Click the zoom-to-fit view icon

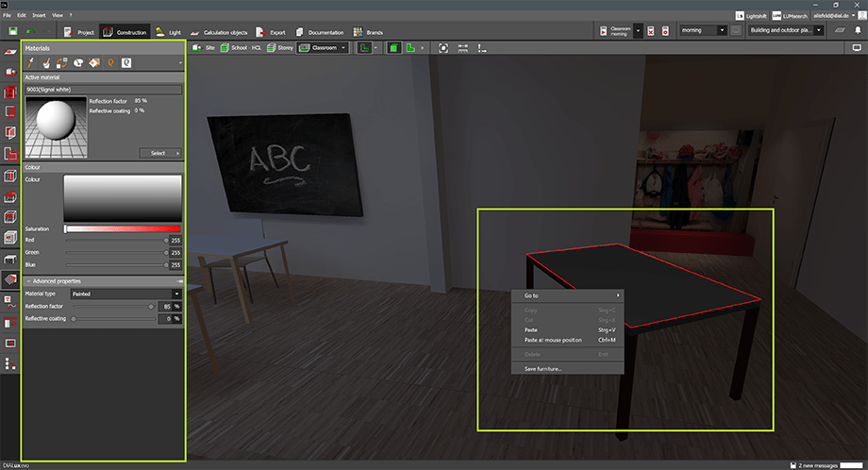443,47
